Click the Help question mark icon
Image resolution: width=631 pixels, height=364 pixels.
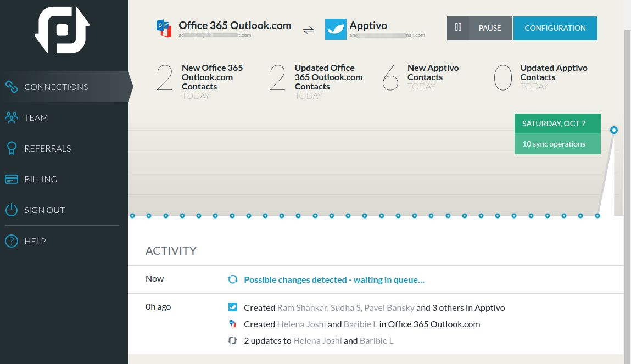pos(12,241)
